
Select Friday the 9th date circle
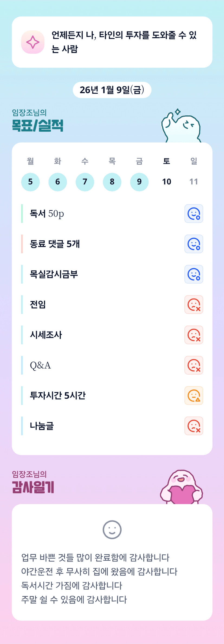pos(139,182)
